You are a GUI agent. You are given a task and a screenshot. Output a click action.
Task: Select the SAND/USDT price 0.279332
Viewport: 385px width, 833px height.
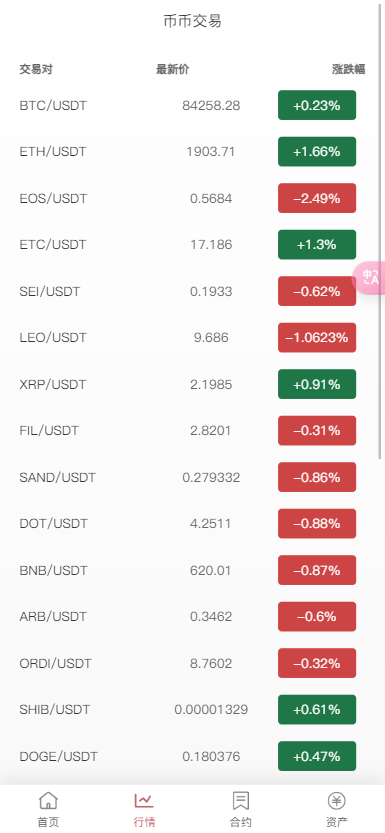[211, 478]
